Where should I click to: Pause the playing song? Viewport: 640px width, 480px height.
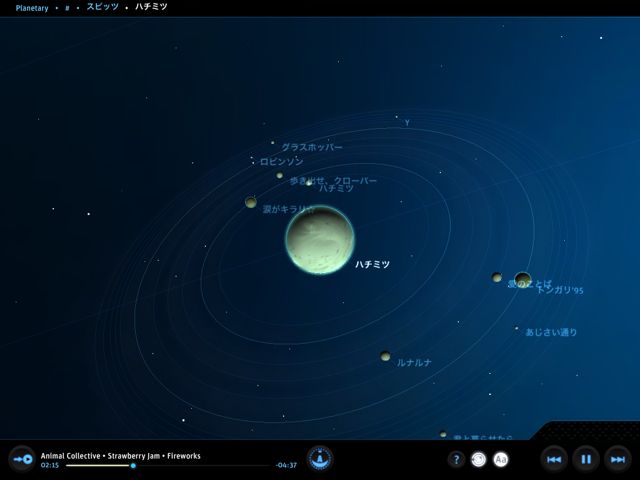coord(586,460)
